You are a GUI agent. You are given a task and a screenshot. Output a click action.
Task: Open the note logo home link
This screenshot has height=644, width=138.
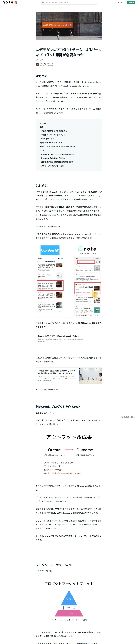[10, 2]
